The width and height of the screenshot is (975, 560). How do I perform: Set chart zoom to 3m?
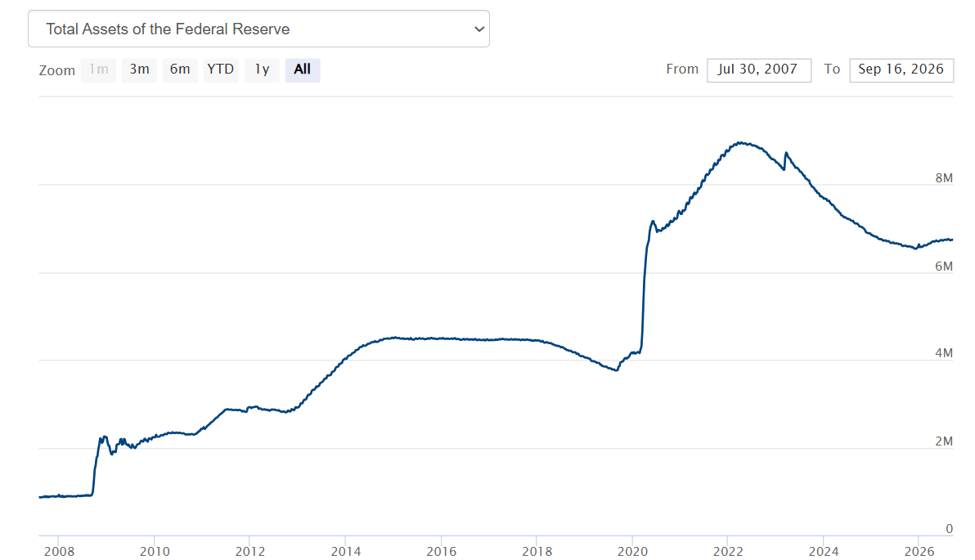pyautogui.click(x=139, y=69)
